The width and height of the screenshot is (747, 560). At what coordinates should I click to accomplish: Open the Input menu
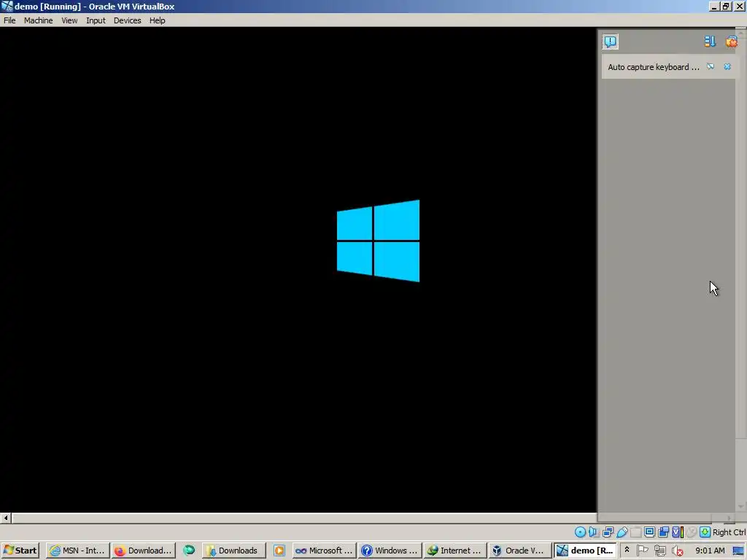(x=96, y=20)
